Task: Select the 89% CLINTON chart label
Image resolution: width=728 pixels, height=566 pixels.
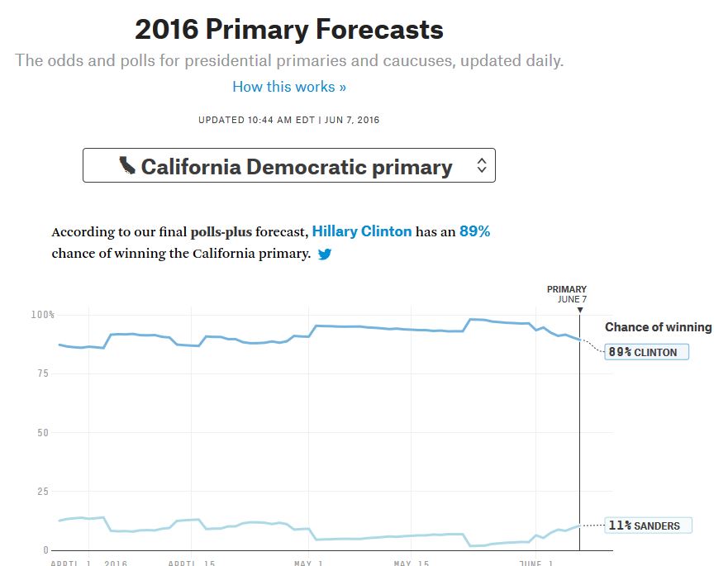Action: [646, 352]
